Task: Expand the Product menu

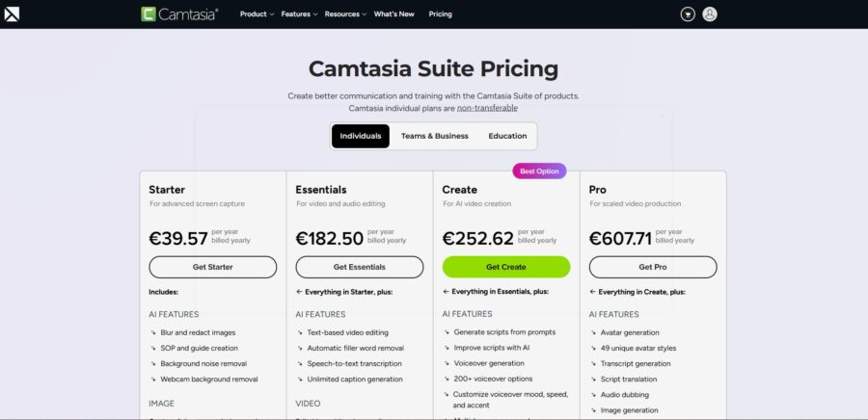Action: [x=257, y=14]
